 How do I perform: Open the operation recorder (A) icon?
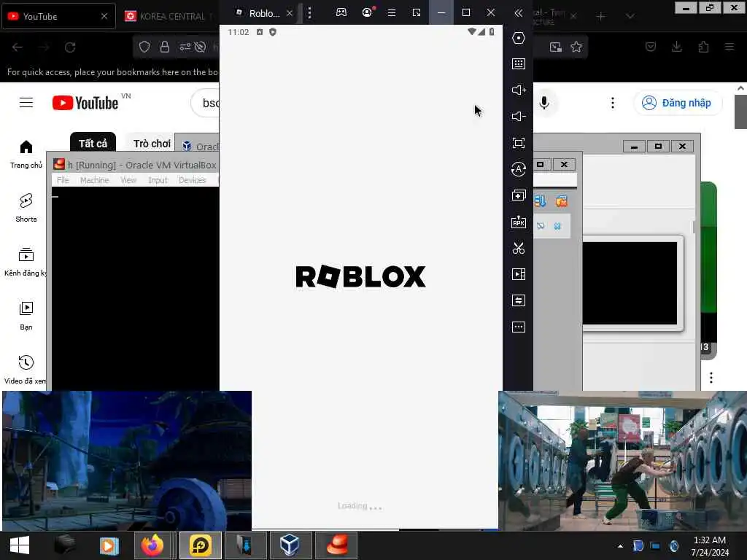pos(519,169)
